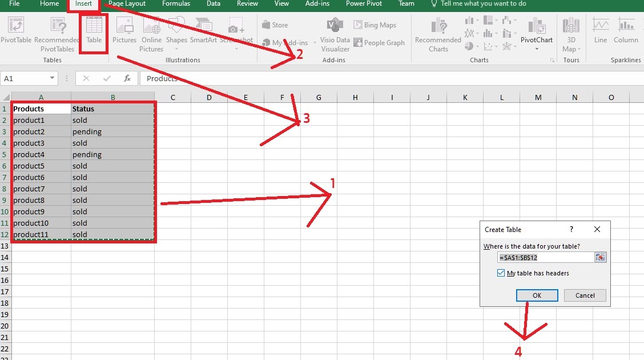Viewport: 644px width, 360px height.
Task: Confirm with the OK button
Action: pyautogui.click(x=537, y=295)
